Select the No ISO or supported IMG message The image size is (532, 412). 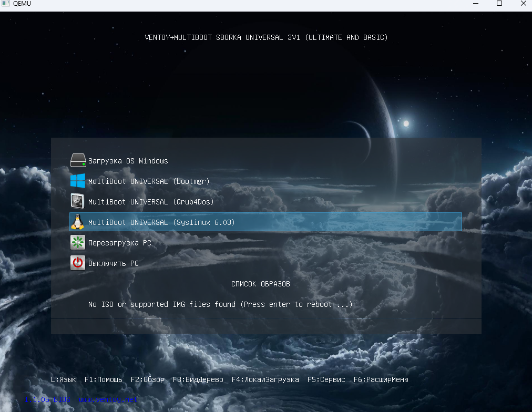pos(220,304)
